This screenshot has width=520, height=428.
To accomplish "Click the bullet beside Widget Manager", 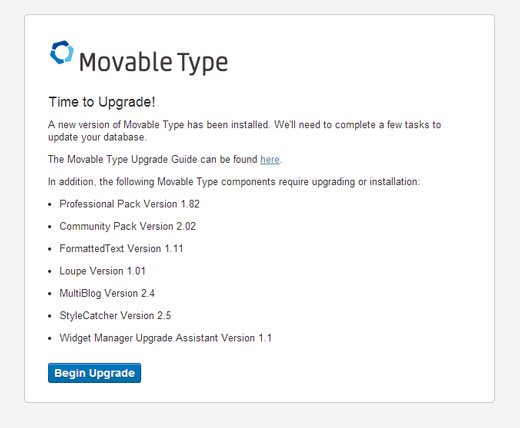I will click(50, 339).
